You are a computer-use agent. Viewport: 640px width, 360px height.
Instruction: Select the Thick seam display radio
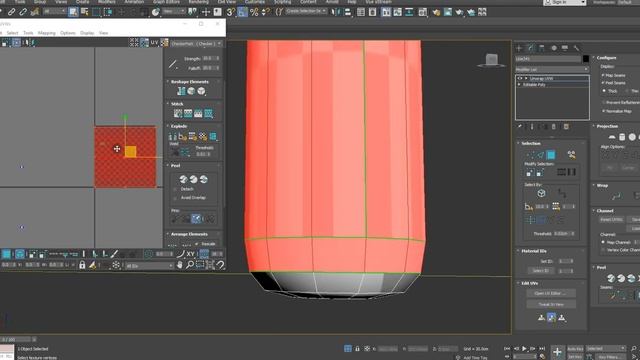pos(604,91)
